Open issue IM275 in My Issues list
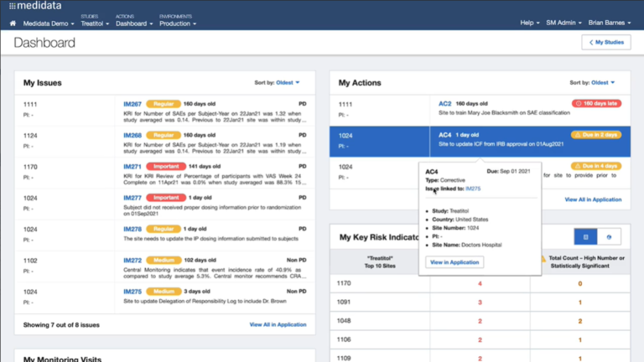This screenshot has height=362, width=644. [132, 292]
